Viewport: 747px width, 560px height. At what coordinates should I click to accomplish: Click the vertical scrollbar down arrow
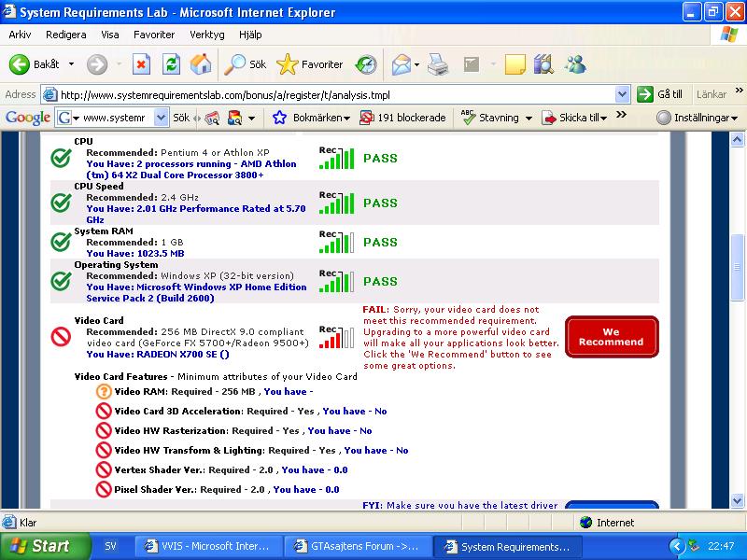point(738,501)
